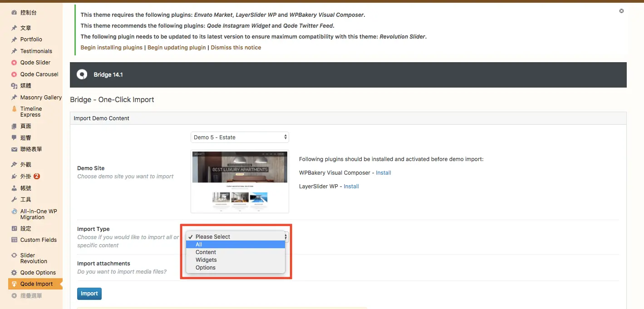Open Timeline Express via its flame icon
This screenshot has height=309, width=644.
14,109
